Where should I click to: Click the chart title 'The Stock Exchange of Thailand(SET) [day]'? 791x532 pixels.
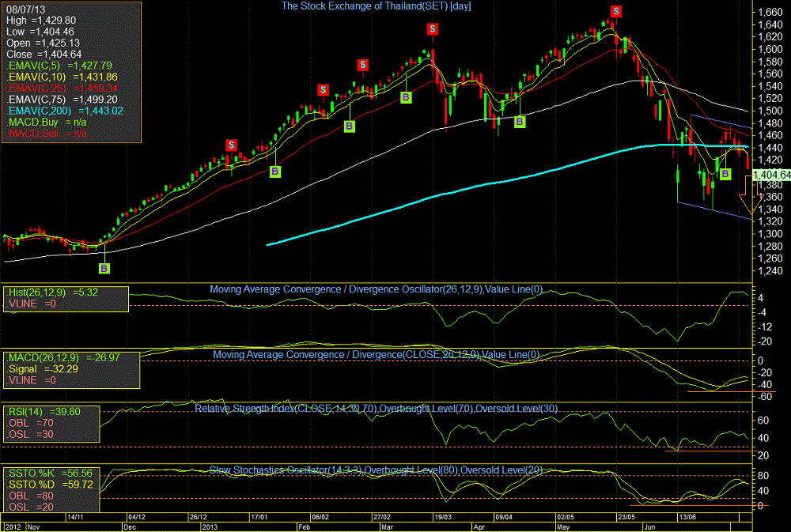[376, 6]
